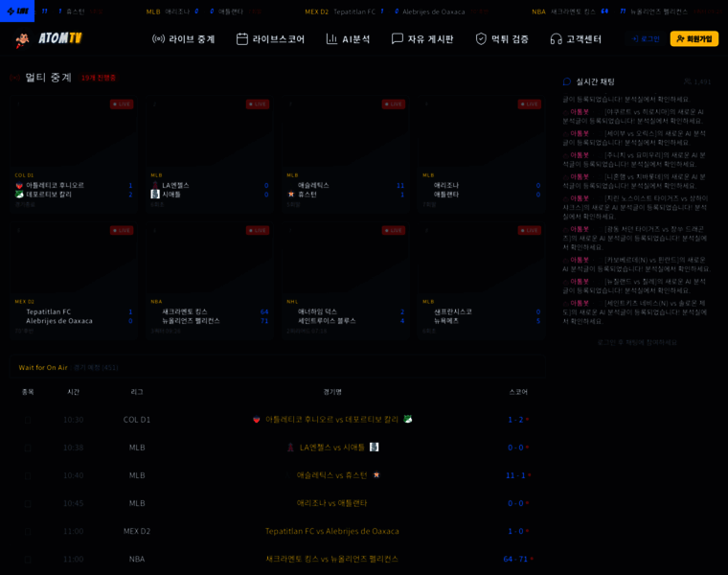Click the calendar icon for 라이브스코어

pyautogui.click(x=242, y=39)
